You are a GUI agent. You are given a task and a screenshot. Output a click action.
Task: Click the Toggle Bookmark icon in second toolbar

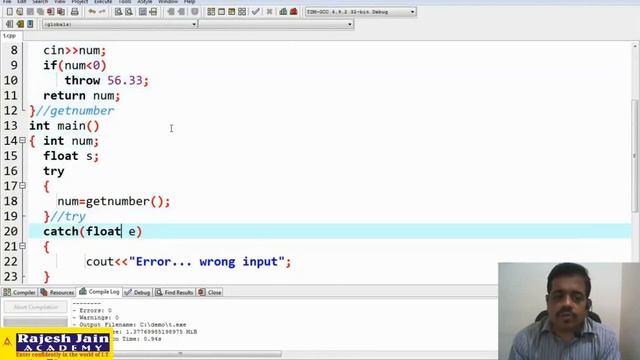coord(20,24)
